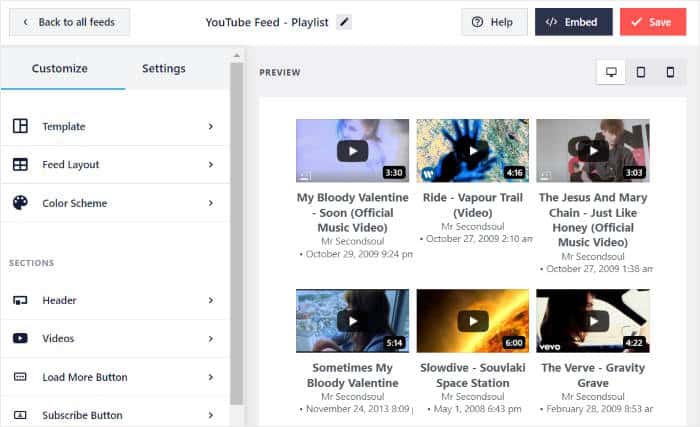Switch to mobile preview icon

pyautogui.click(x=670, y=72)
